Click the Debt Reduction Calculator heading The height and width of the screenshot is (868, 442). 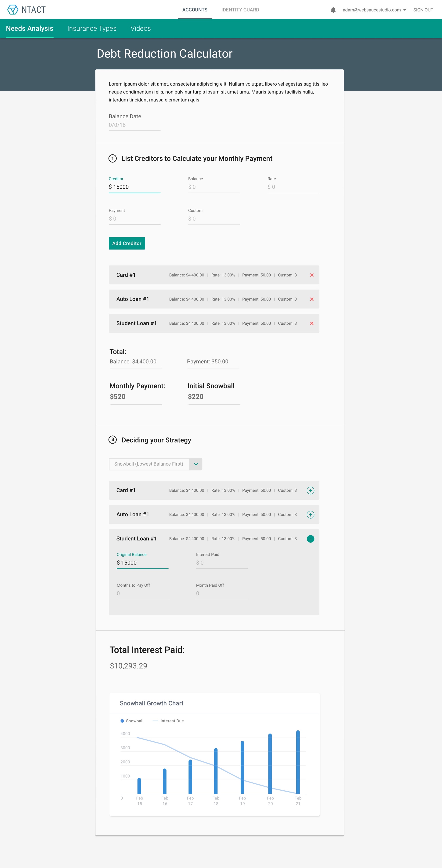point(165,54)
